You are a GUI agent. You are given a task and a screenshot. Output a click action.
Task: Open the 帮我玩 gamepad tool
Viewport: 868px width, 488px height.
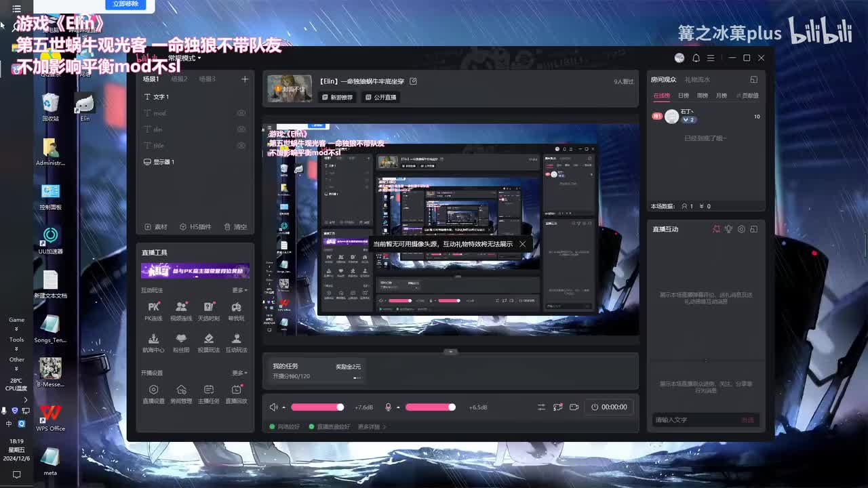click(x=236, y=311)
